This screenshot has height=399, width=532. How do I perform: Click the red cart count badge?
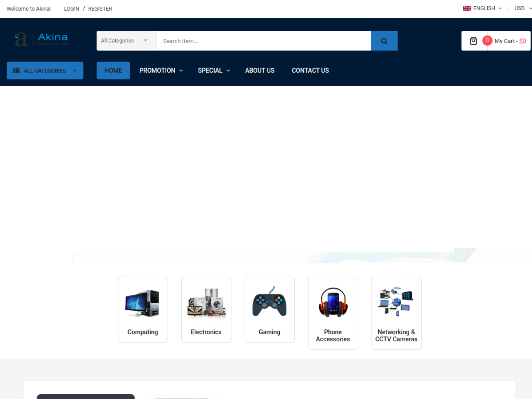(487, 40)
